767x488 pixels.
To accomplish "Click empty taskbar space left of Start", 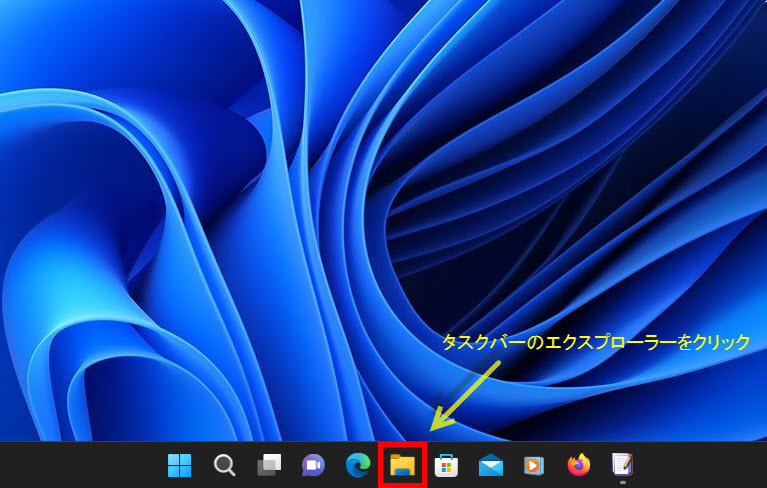I will pos(80,465).
